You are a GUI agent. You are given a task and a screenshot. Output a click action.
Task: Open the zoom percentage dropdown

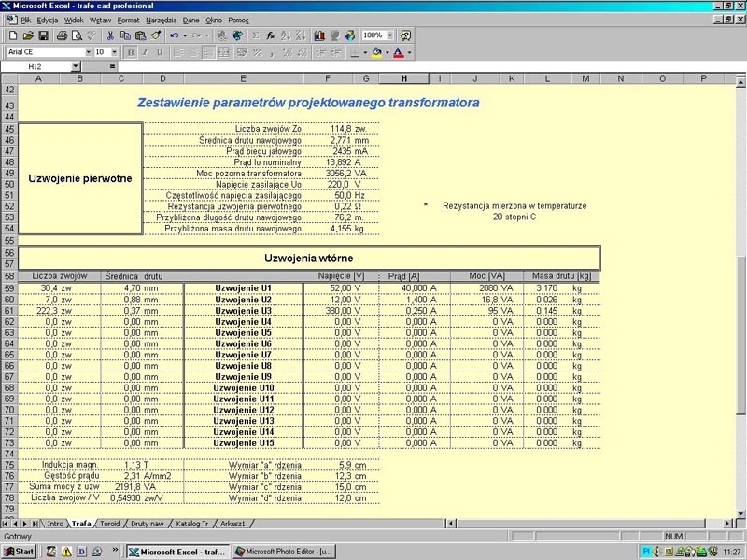(x=389, y=35)
